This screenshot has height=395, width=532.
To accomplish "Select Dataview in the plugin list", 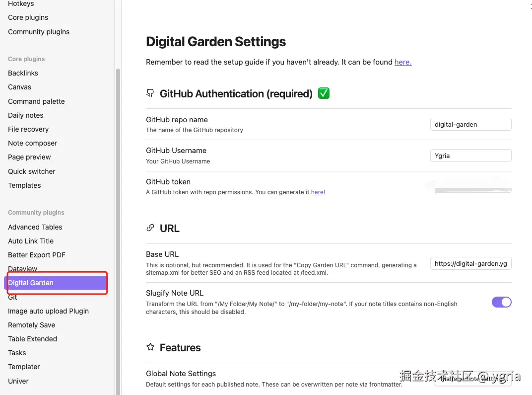I will [x=23, y=269].
